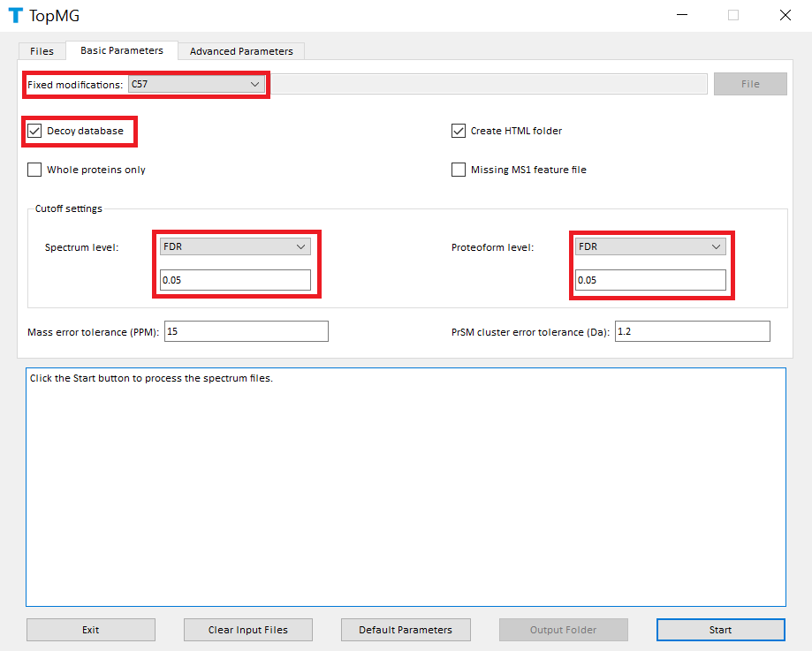Screen dimensions: 812x651
Task: Switch to the Files tab
Action: 42,51
